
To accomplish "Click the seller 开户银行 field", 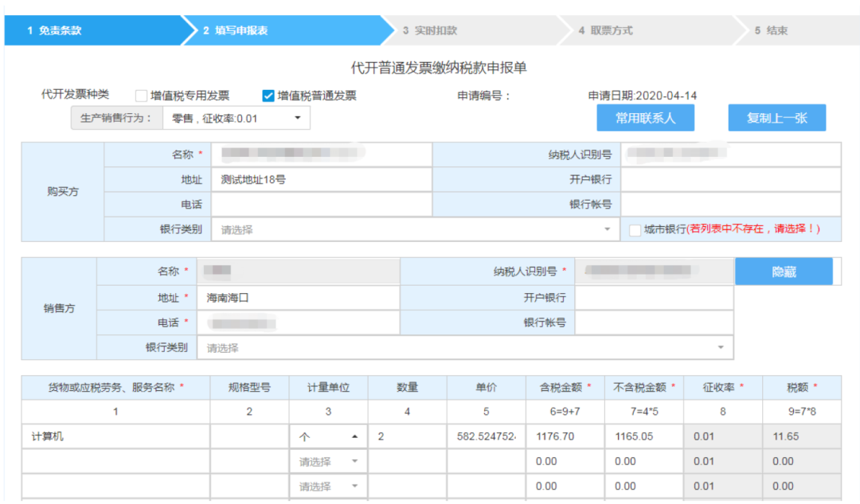I will click(x=655, y=298).
